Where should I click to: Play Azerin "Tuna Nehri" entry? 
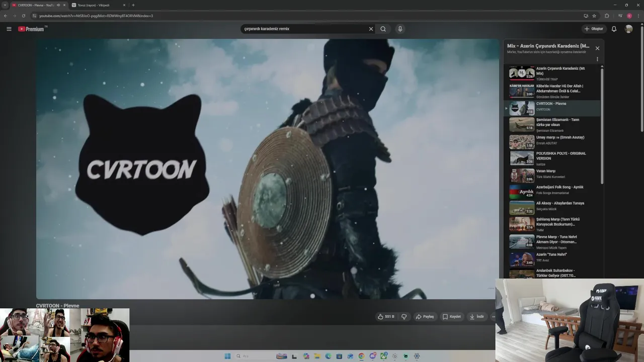552,259
